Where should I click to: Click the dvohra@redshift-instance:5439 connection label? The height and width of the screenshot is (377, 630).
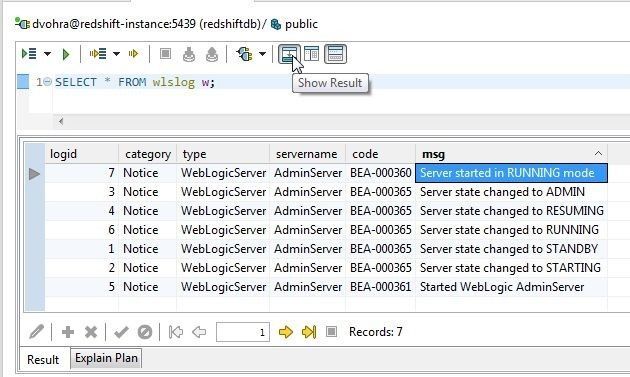coord(114,24)
